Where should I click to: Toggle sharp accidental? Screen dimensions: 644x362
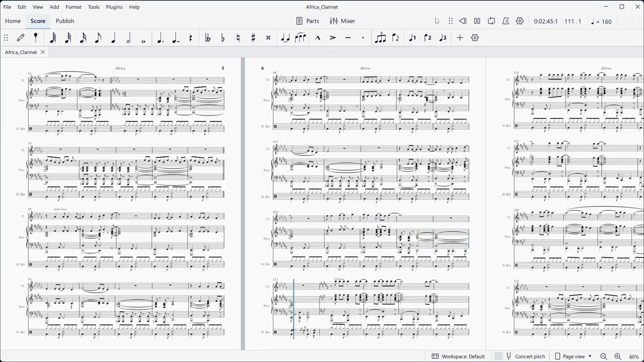point(253,38)
